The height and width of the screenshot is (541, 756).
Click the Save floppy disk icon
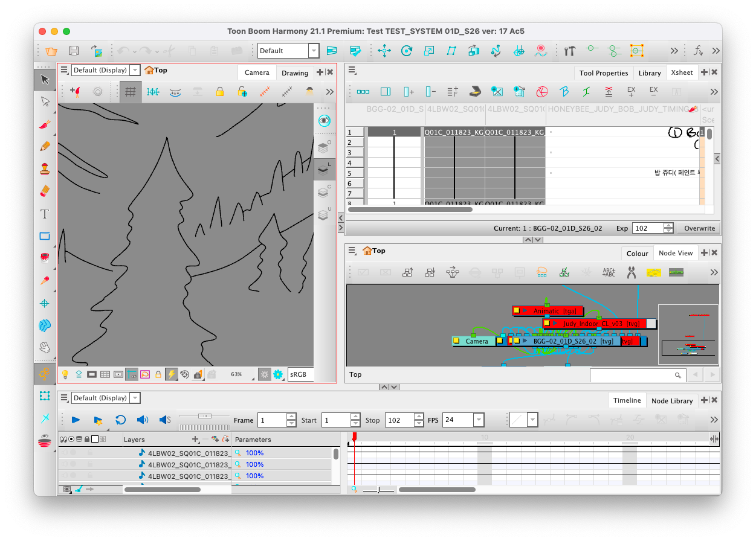click(x=74, y=51)
